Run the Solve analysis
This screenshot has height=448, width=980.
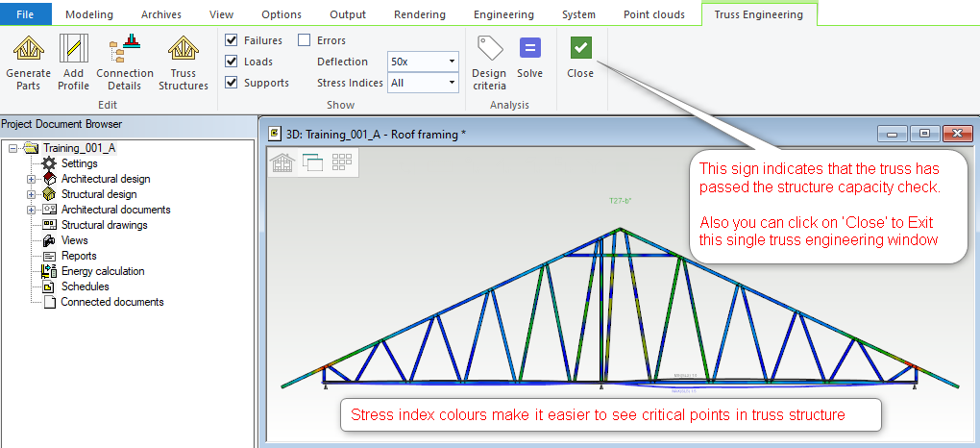(529, 49)
